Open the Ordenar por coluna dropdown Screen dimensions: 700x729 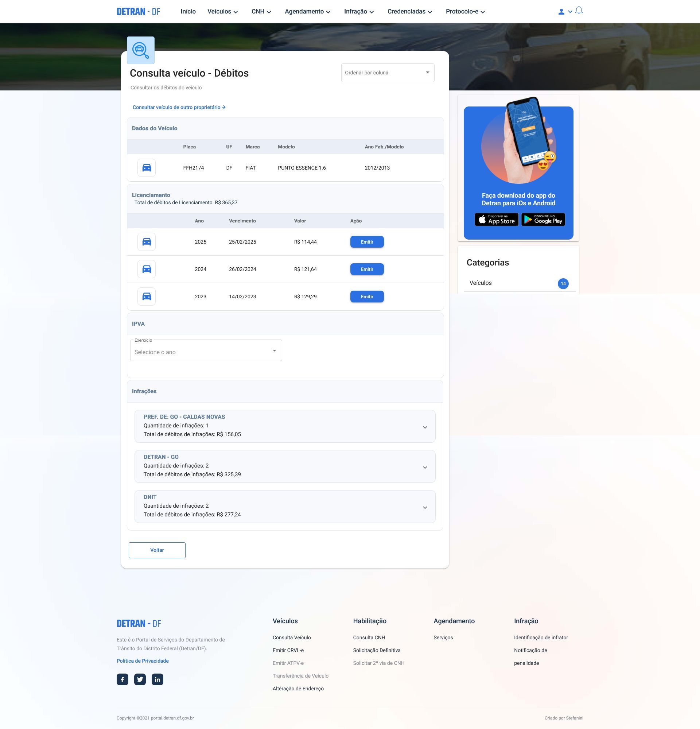click(387, 73)
